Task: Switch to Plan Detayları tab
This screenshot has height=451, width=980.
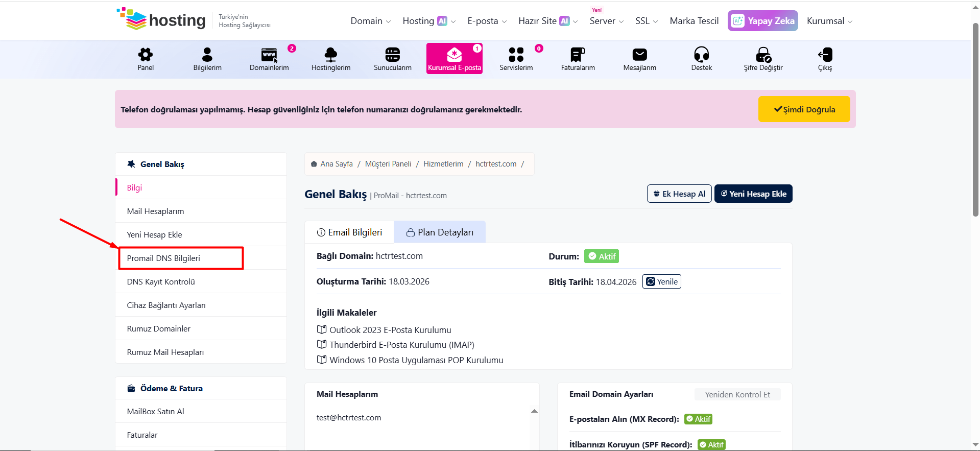Action: (440, 232)
